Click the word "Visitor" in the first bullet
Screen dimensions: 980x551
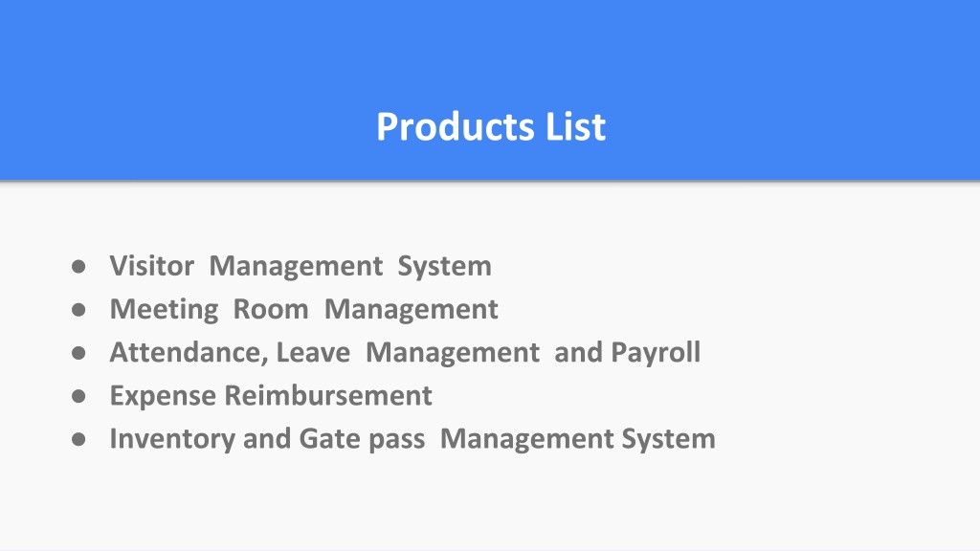152,266
